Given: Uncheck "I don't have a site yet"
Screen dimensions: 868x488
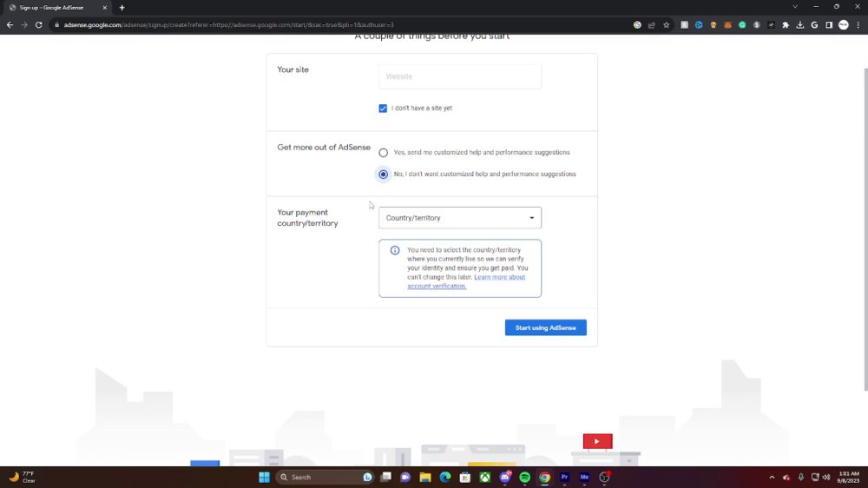Looking at the screenshot, I should click(383, 108).
